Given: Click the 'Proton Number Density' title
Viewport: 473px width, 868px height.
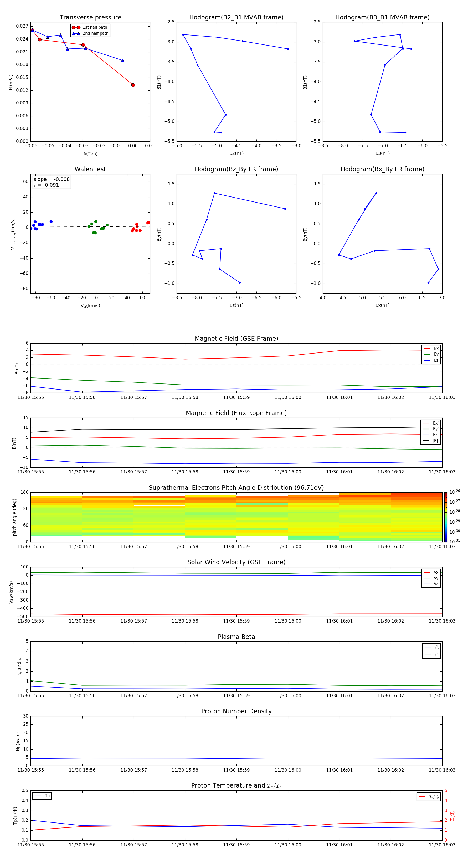Looking at the screenshot, I should (x=236, y=711).
